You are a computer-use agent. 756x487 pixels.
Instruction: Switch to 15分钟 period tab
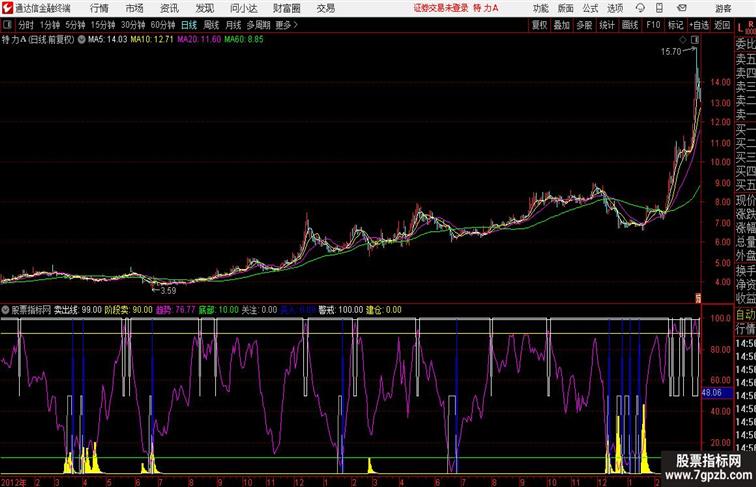(x=103, y=25)
